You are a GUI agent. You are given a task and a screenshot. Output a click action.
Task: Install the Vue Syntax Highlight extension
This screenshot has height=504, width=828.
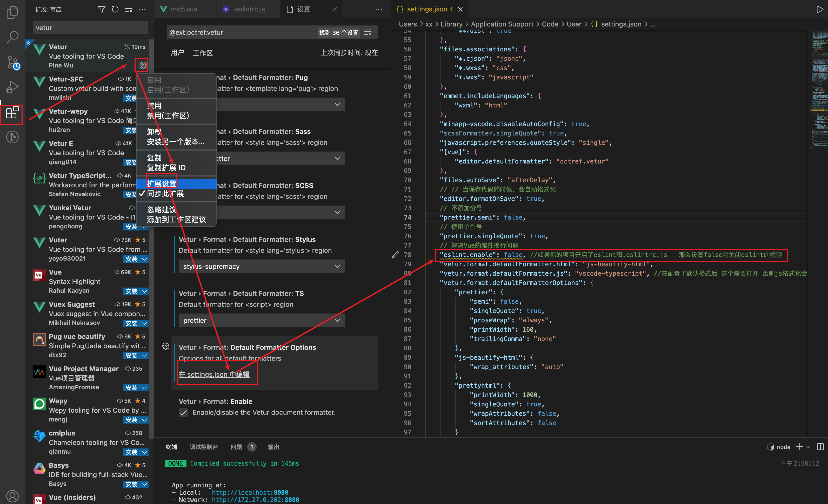click(131, 291)
